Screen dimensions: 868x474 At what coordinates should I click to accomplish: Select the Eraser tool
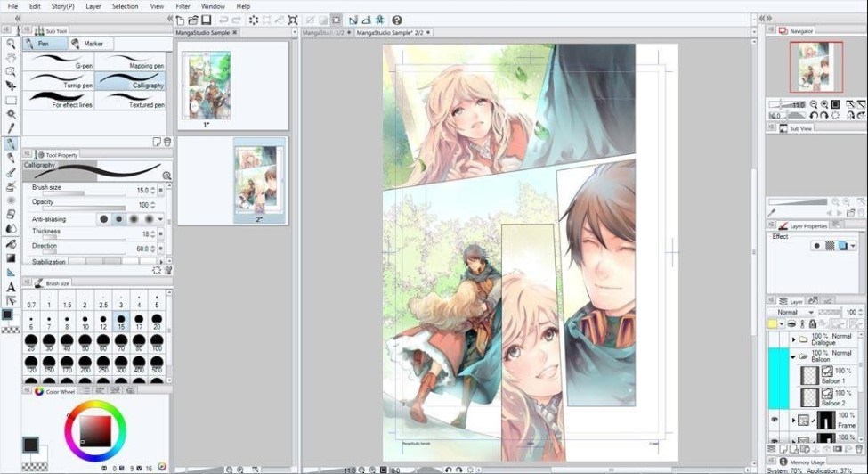click(11, 214)
